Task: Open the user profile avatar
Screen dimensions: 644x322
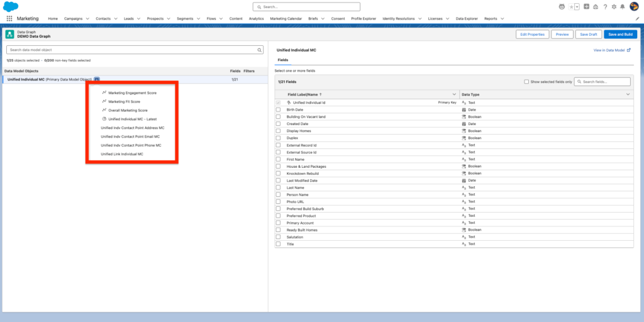Action: pos(634,6)
